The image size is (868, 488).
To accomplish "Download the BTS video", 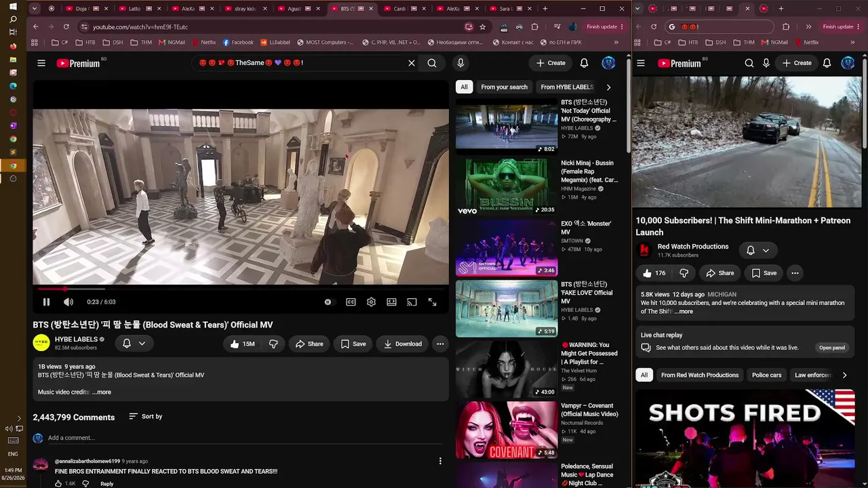I will pos(403,344).
